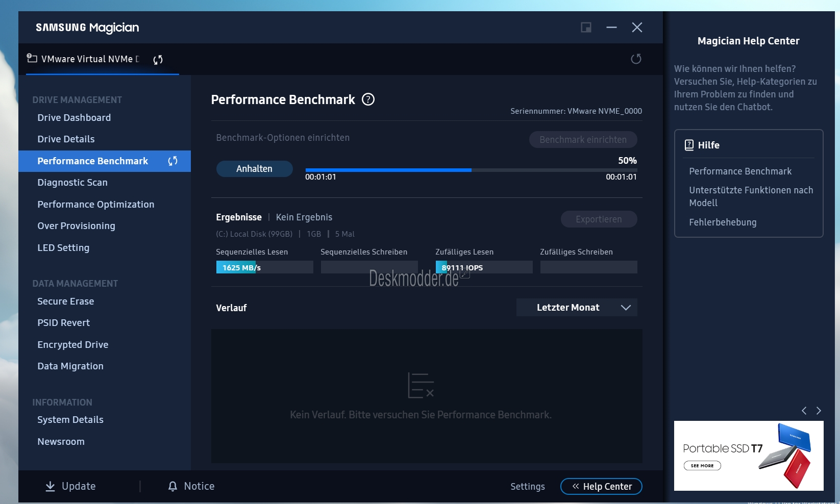The height and width of the screenshot is (504, 840).
Task: Click the 50% progress value
Action: (627, 161)
